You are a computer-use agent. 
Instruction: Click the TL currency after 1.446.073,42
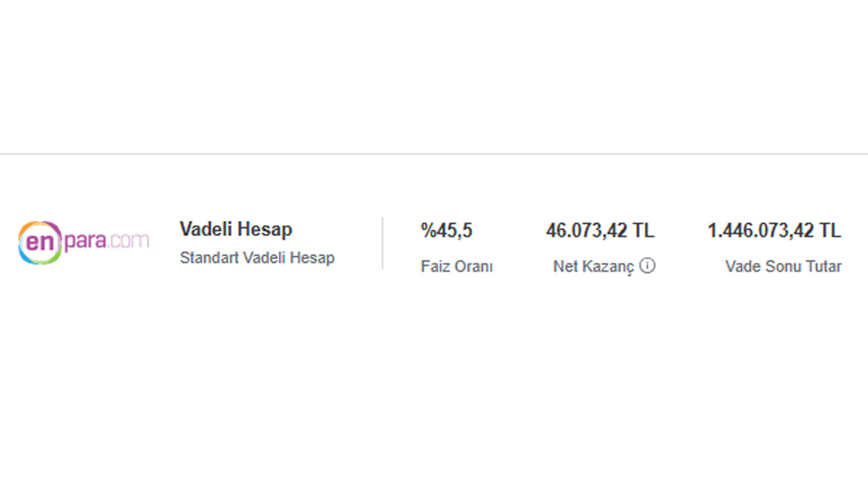tap(830, 230)
